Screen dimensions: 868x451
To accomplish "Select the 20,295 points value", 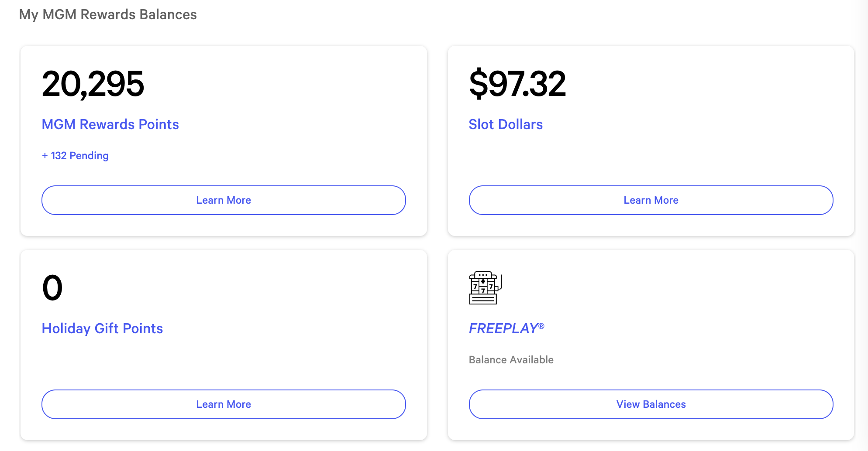I will (93, 84).
